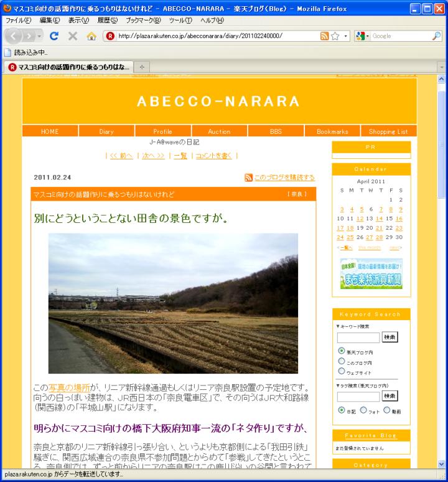The width and height of the screenshot is (448, 482).
Task: Click the browser Back arrow button
Action: [15, 36]
